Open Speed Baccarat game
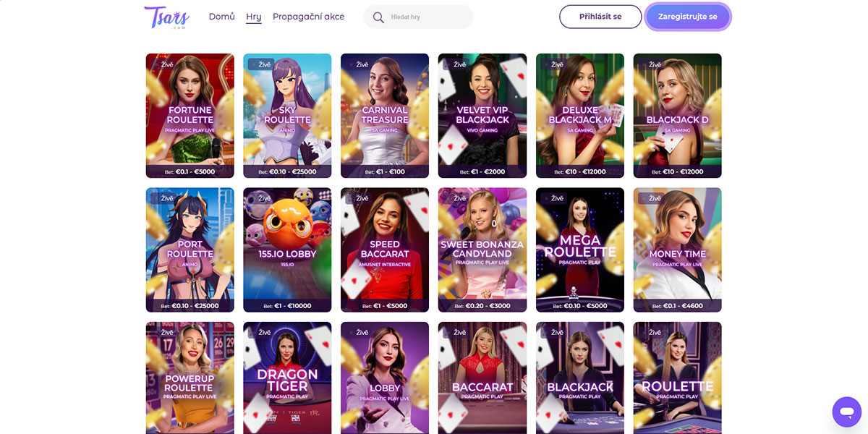This screenshot has height=434, width=868. point(385,250)
